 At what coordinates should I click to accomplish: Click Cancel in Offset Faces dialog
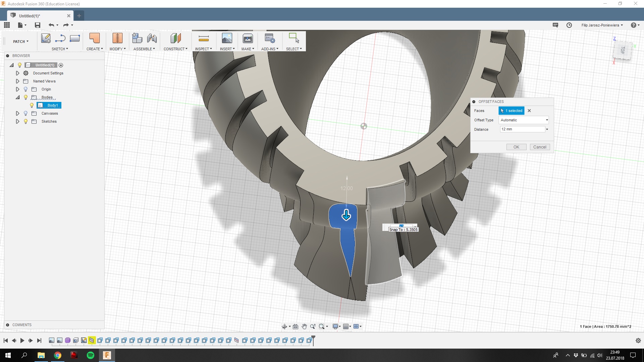tap(540, 147)
